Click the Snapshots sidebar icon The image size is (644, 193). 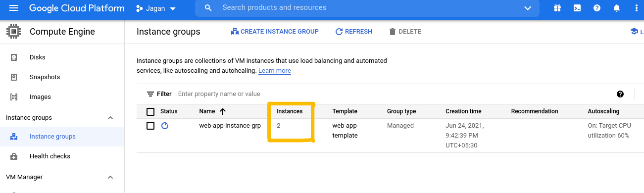coord(14,77)
